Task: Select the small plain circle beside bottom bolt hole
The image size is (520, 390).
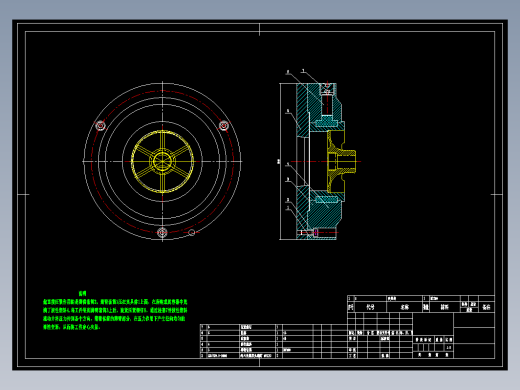Action: (x=192, y=232)
